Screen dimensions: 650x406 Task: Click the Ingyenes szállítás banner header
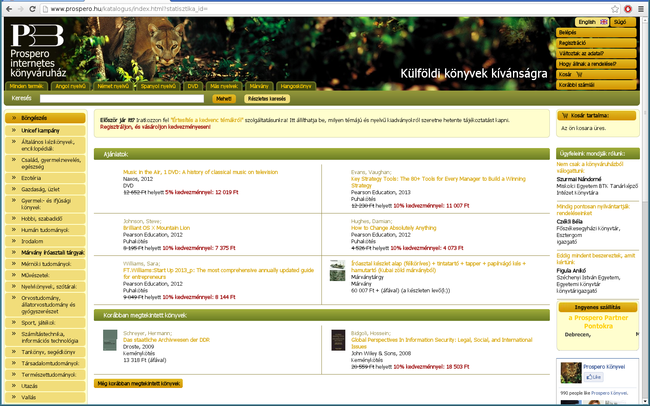(597, 307)
